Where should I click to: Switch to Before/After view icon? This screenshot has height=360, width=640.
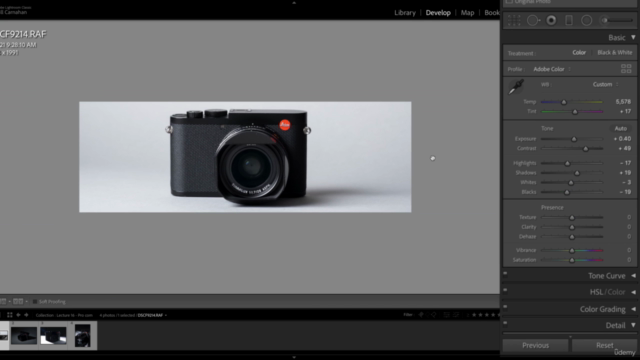[x=18, y=302]
